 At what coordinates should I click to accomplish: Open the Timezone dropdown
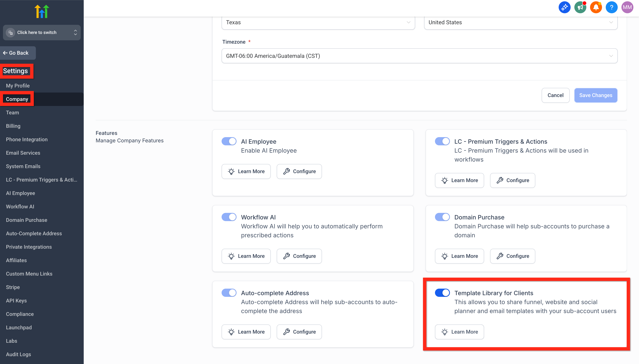pos(419,56)
